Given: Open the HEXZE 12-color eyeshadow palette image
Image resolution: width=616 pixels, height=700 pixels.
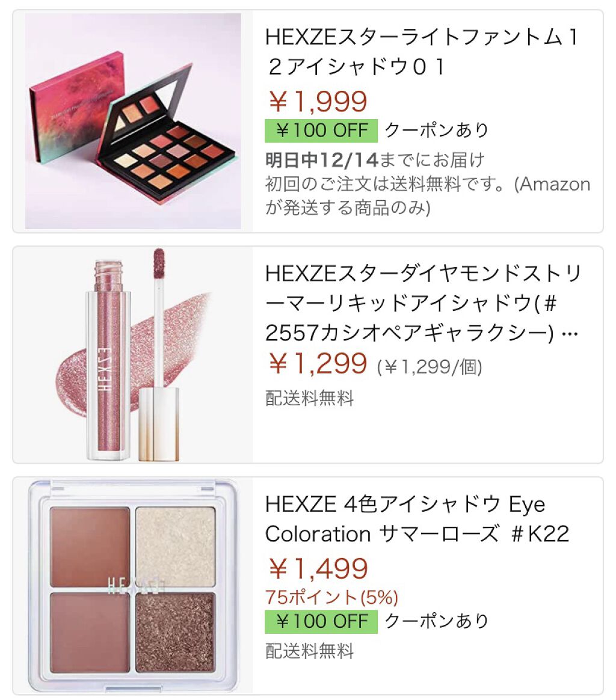Looking at the screenshot, I should 133,121.
